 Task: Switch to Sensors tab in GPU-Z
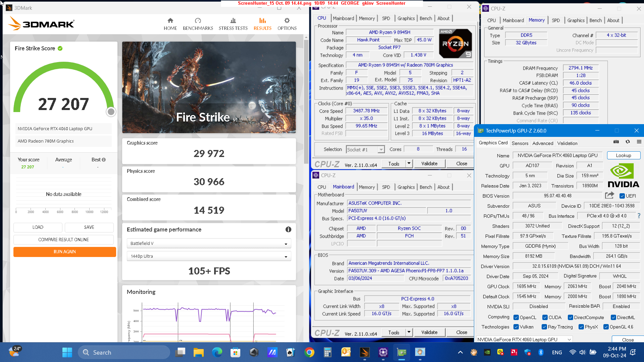(520, 143)
